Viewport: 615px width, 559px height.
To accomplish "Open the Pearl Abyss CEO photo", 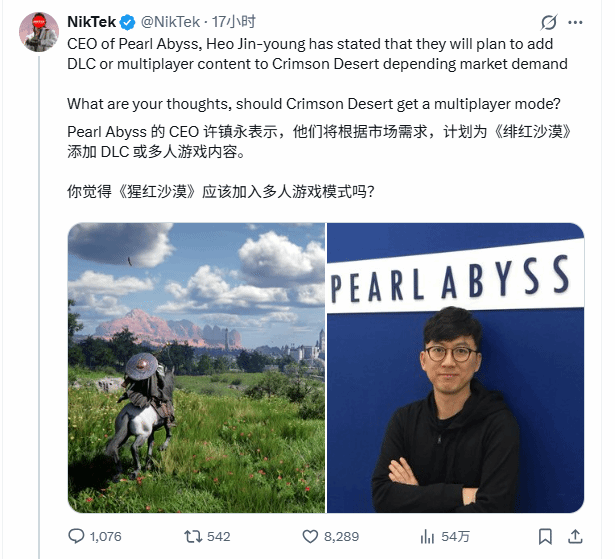I will pyautogui.click(x=455, y=368).
